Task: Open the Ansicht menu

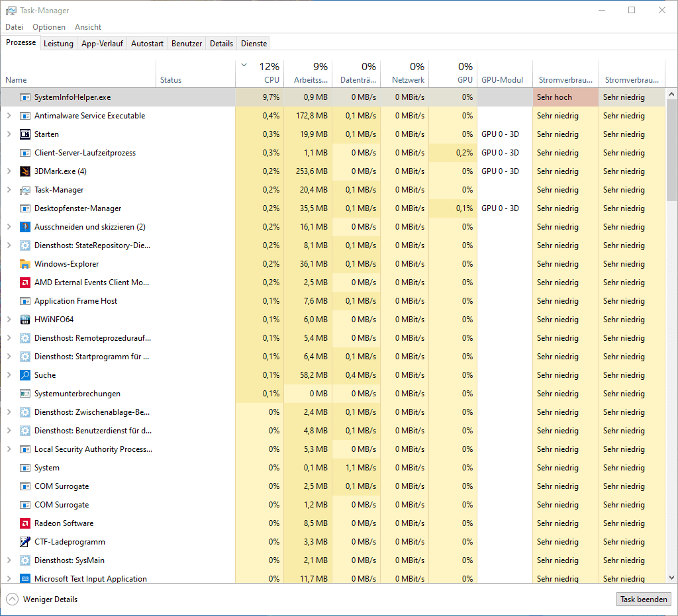Action: click(88, 27)
